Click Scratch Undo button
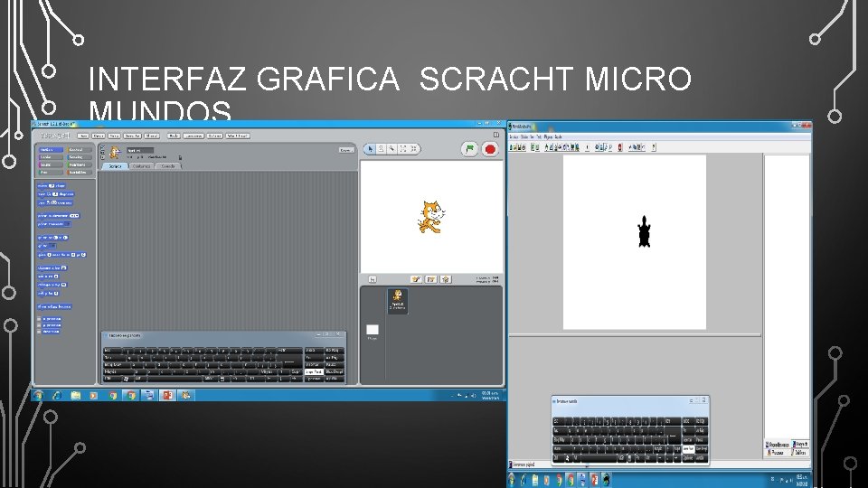This screenshot has height=488, width=868. pos(174,136)
